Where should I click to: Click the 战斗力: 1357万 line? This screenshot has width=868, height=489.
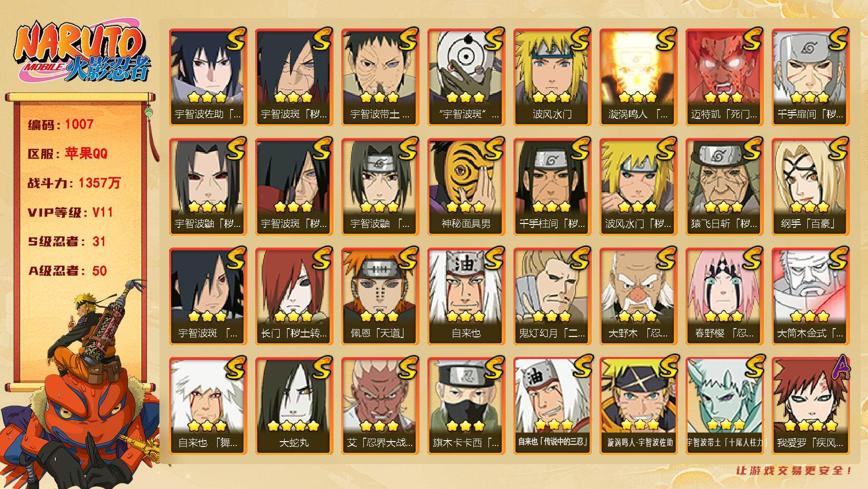(74, 183)
